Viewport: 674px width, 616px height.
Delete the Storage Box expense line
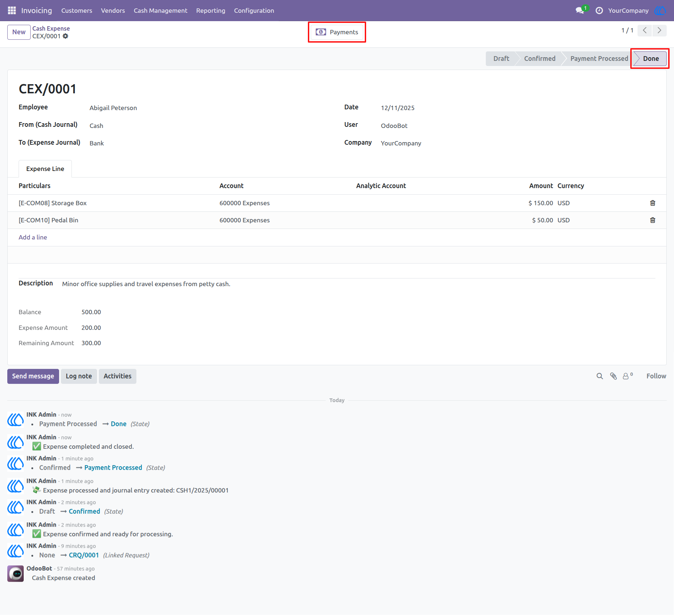(652, 203)
